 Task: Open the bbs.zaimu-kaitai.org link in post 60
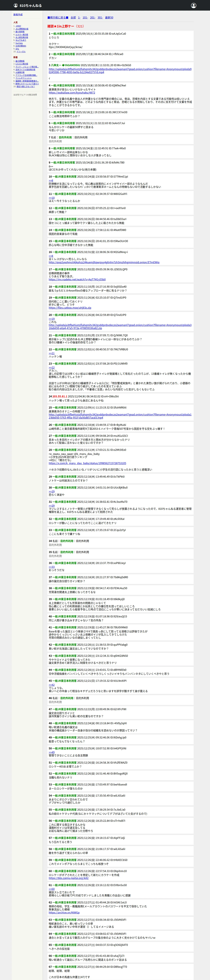tap(69, 878)
